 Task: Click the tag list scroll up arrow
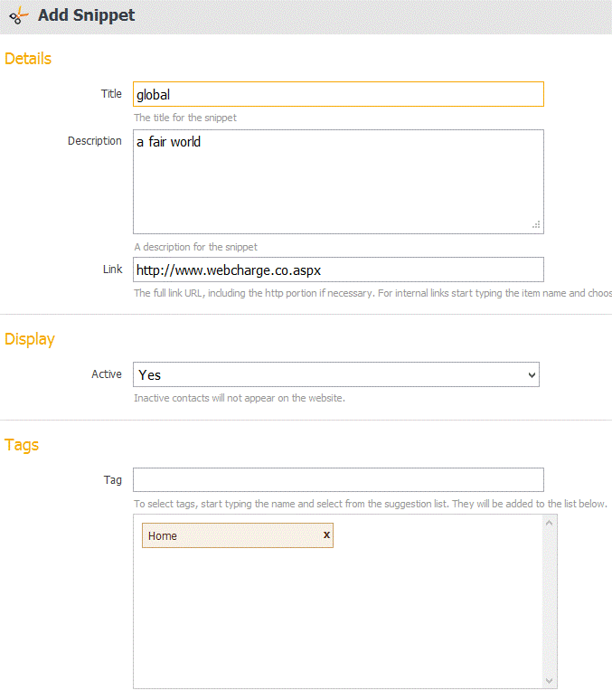point(551,523)
